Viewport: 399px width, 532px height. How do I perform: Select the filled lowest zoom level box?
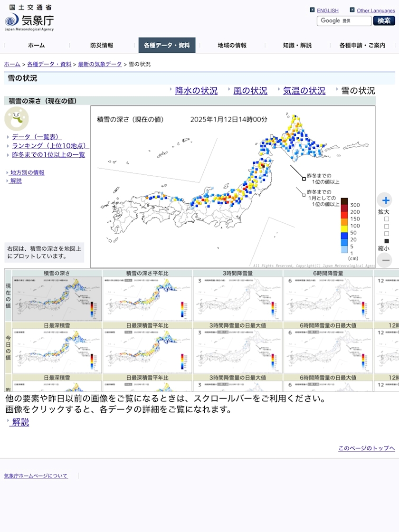(387, 241)
